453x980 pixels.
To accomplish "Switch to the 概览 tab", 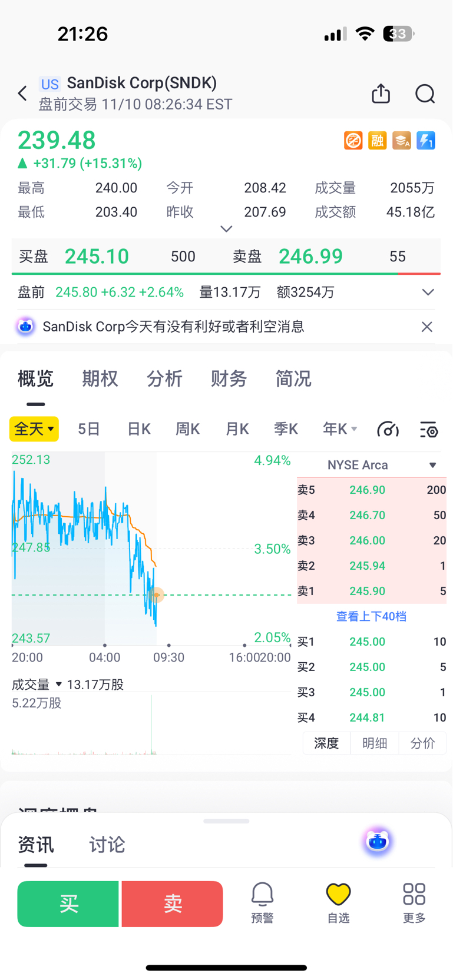I will click(35, 378).
